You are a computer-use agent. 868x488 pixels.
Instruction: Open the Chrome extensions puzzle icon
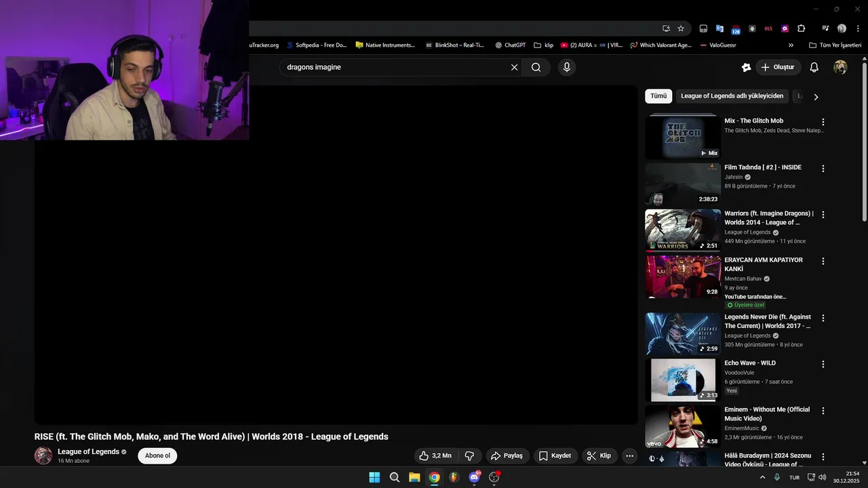point(802,28)
